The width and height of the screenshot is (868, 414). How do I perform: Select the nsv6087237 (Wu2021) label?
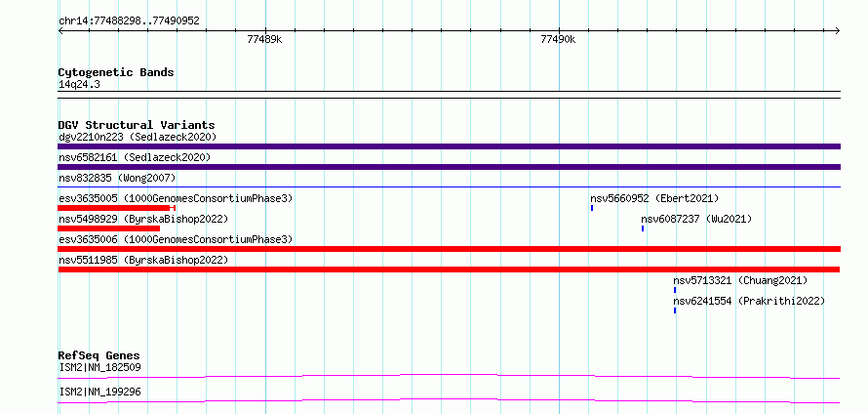[x=696, y=219]
